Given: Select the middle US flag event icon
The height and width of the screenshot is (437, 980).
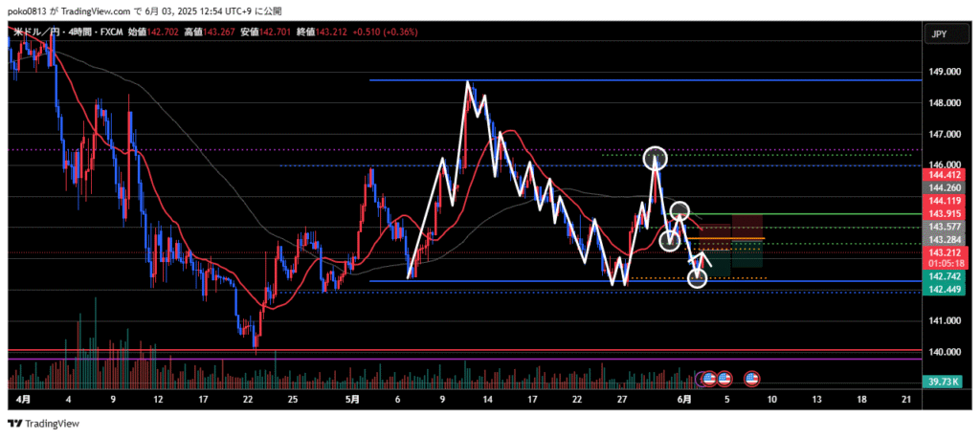Looking at the screenshot, I should pyautogui.click(x=724, y=379).
